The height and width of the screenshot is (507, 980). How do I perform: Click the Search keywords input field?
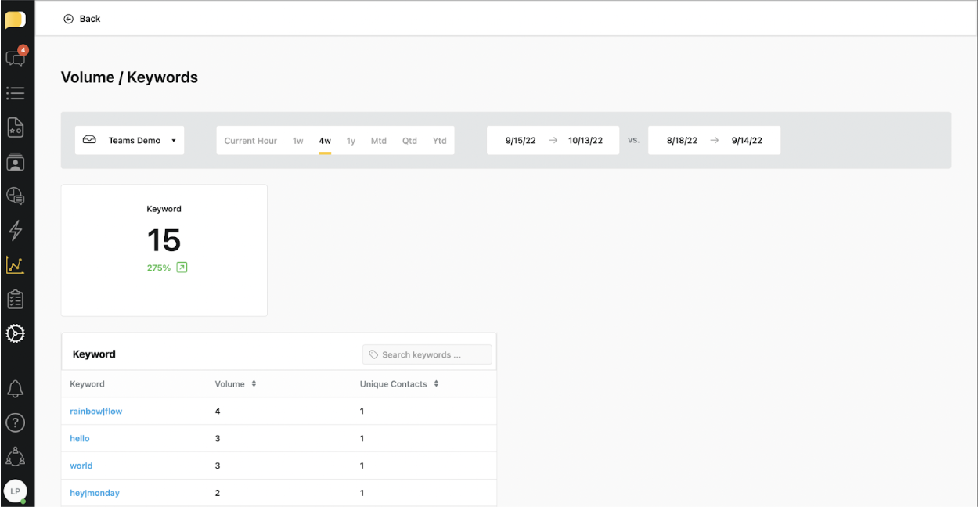[427, 354]
